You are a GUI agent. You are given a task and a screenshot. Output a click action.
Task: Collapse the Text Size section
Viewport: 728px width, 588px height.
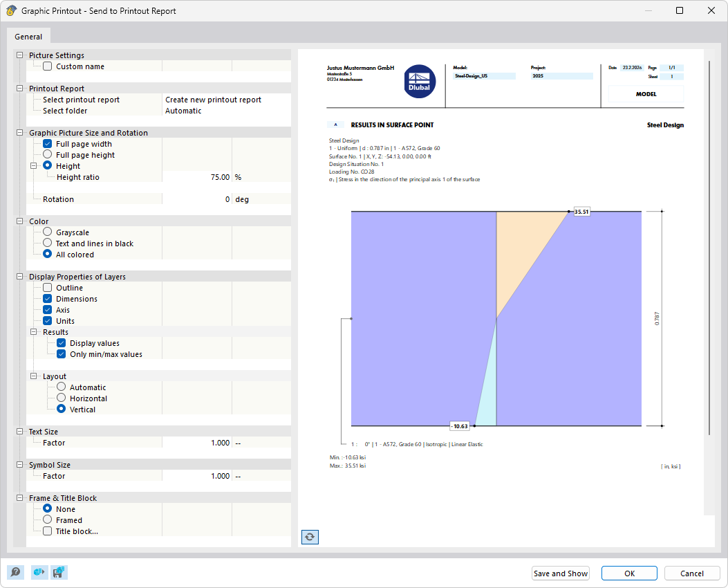19,432
